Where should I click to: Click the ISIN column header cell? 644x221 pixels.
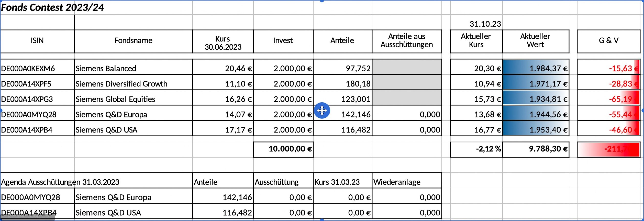click(37, 41)
